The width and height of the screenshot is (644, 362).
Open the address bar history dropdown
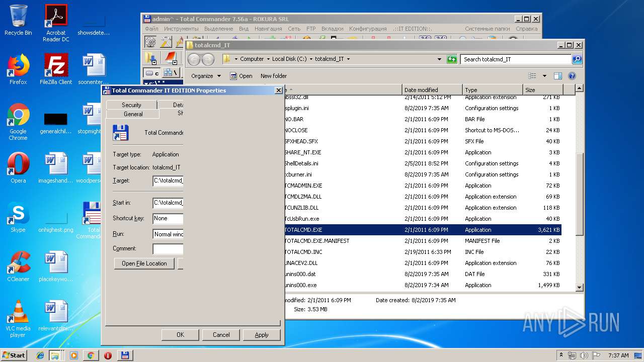coord(439,59)
